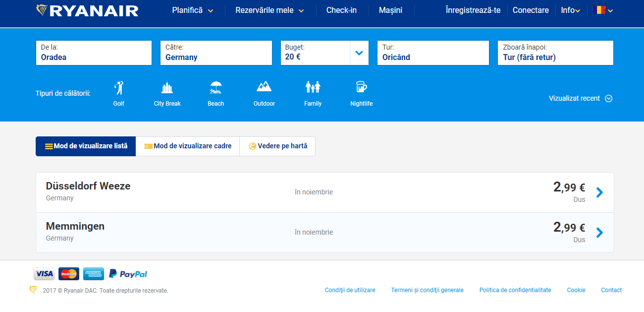
Task: Open the Buget dropdown arrow
Action: click(x=359, y=53)
